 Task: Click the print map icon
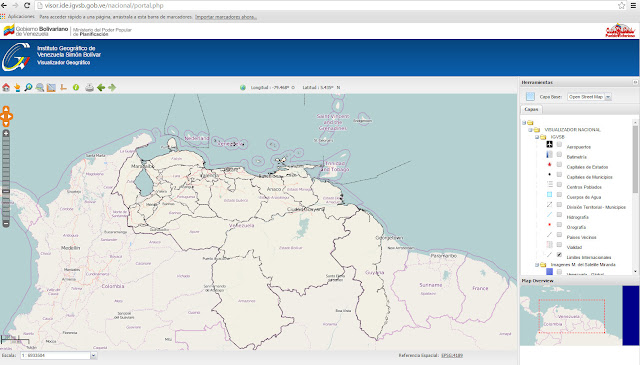89,87
